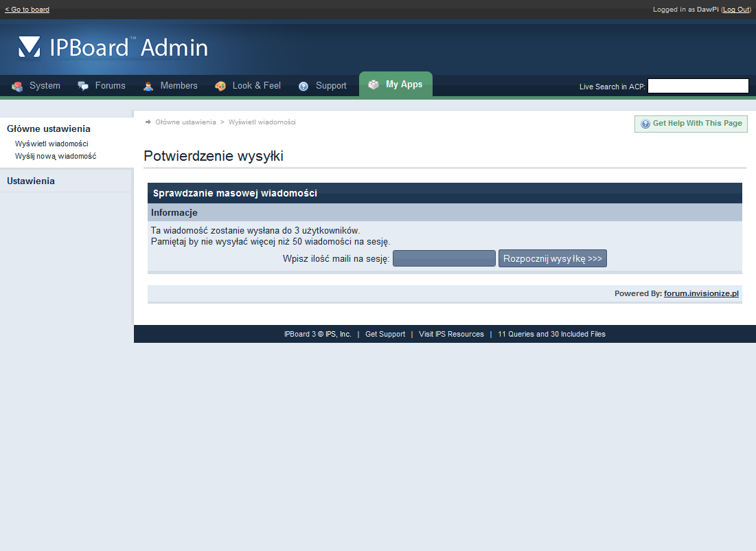
Task: Open Wyślij nową wiadomość in sidebar
Action: [x=56, y=156]
